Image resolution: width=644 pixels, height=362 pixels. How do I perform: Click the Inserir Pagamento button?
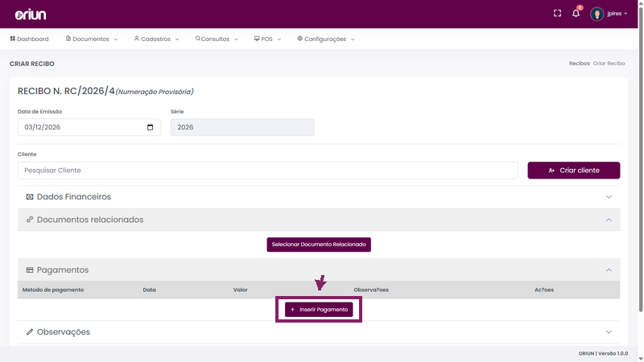tap(319, 310)
